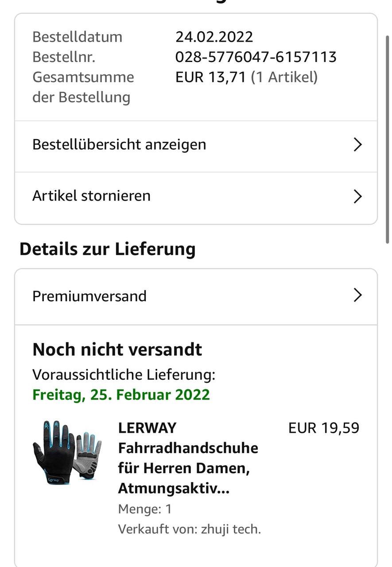The width and height of the screenshot is (392, 567).
Task: Click chevron next to Bestellübersicht anzeigen
Action: coord(357,145)
